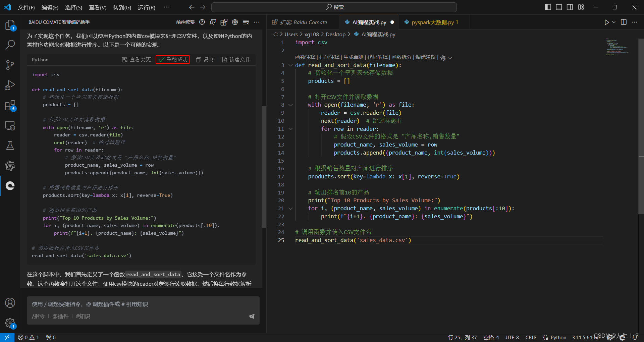Open the run button dropdown arrow
Viewport: 644px width, 342px height.
tap(614, 22)
